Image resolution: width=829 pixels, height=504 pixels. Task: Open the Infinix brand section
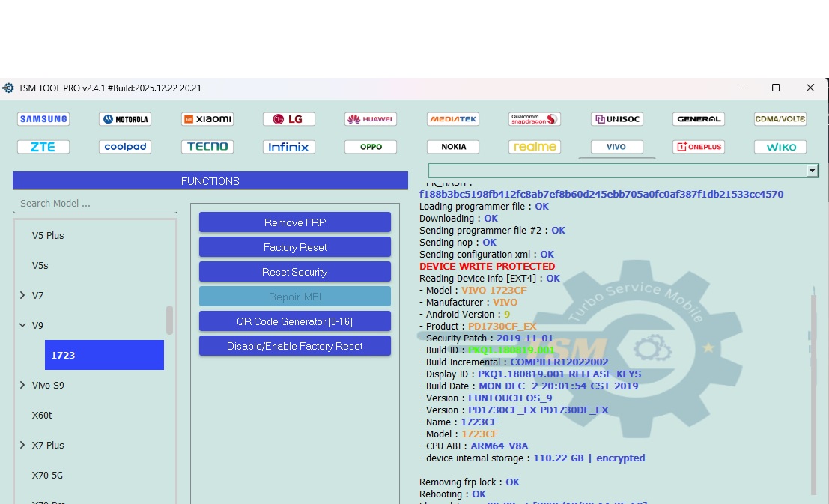click(289, 147)
